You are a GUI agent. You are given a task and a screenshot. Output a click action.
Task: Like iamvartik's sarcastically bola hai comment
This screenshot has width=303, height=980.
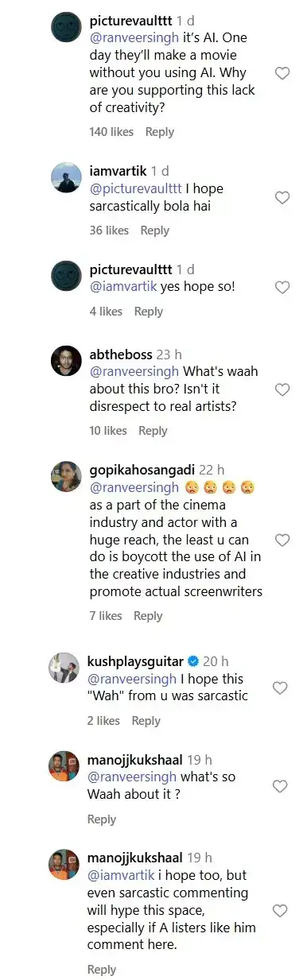coord(282,198)
